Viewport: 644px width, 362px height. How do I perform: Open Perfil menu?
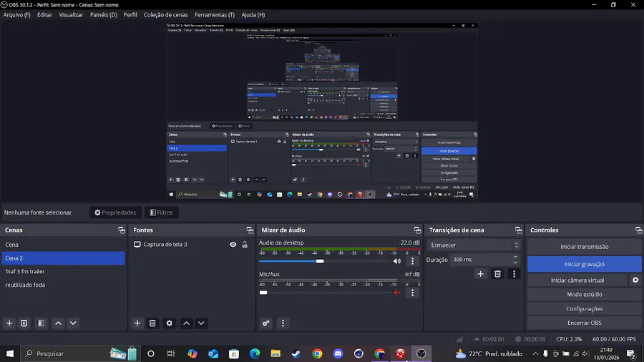coord(130,15)
